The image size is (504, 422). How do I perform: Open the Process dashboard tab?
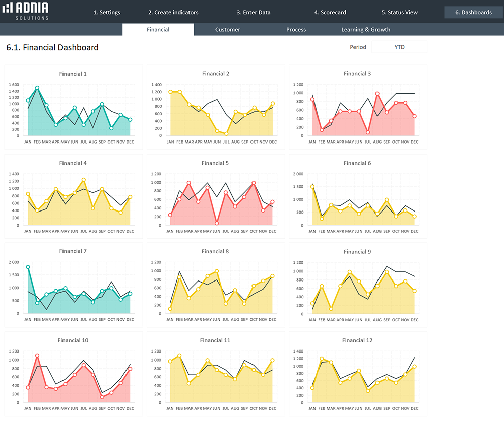296,30
